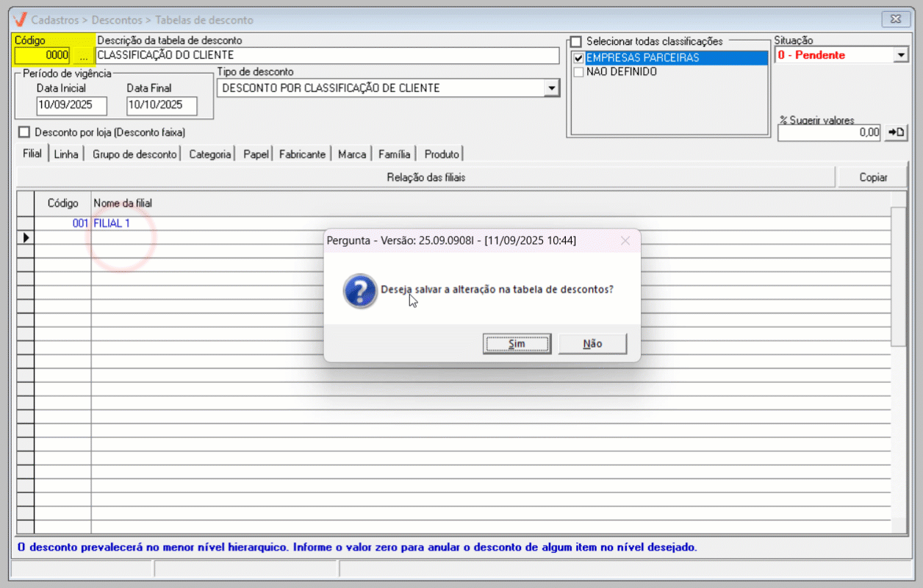Close the Pergunta dialog with X
The height and width of the screenshot is (588, 923).
point(625,240)
